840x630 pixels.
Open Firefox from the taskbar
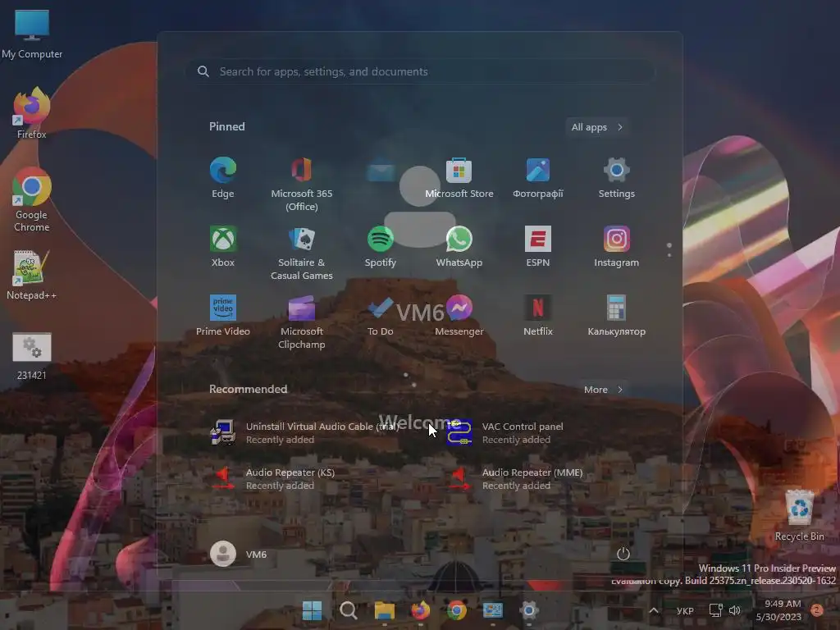421,610
